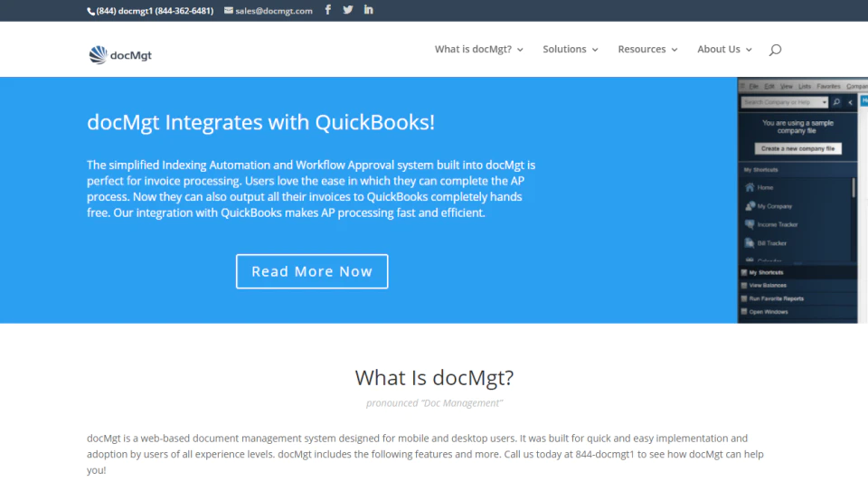Viewport: 868px width, 491px height.
Task: Click the My Shortcuts header label above Home
Action: (760, 170)
